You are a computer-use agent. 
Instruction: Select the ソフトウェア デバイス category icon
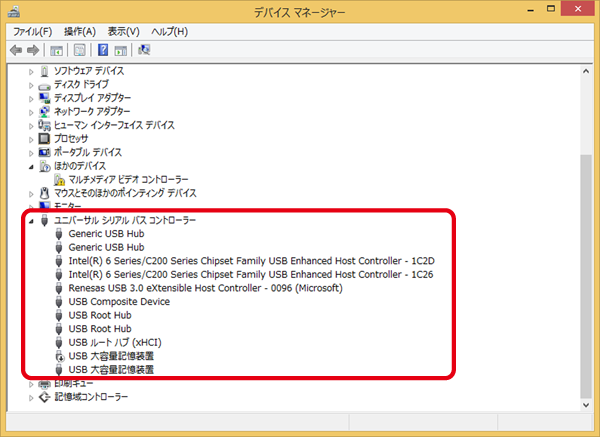pyautogui.click(x=44, y=71)
